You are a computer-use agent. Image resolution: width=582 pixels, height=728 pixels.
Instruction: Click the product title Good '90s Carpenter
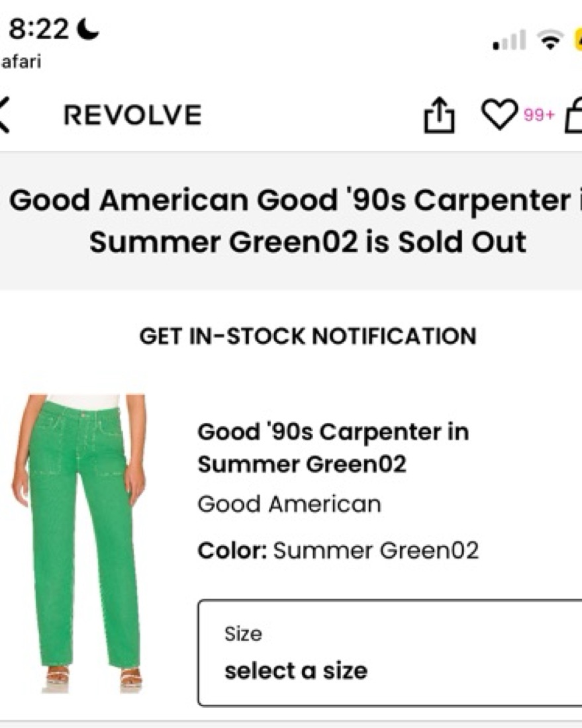click(333, 448)
